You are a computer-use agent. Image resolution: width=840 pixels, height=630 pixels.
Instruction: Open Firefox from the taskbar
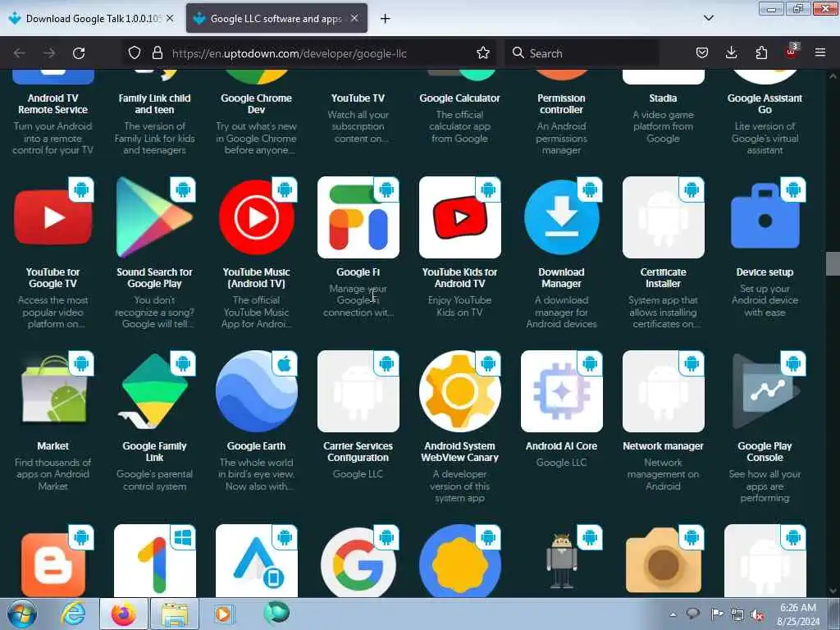pos(124,614)
